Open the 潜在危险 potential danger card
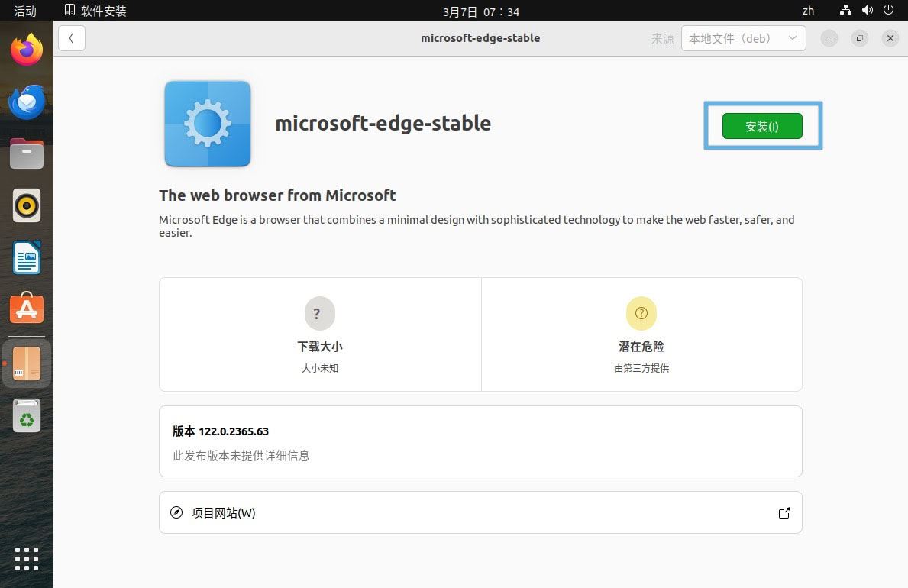 pyautogui.click(x=641, y=334)
